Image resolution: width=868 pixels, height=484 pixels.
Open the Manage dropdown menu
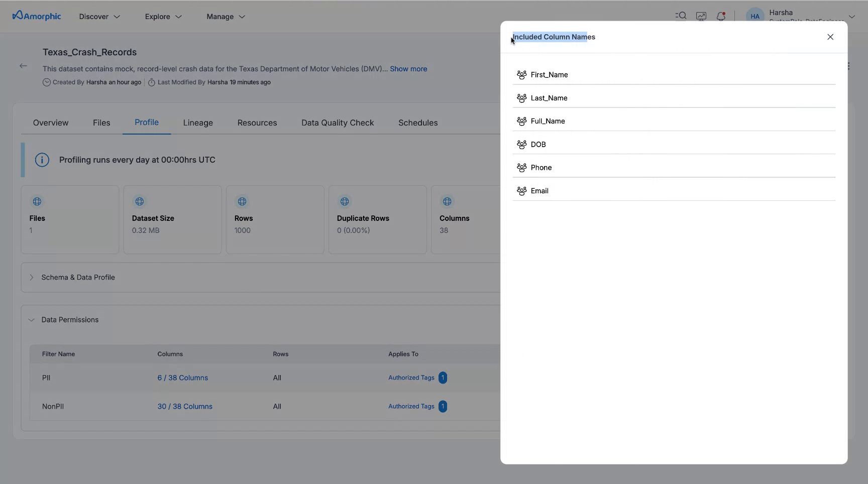click(x=225, y=17)
